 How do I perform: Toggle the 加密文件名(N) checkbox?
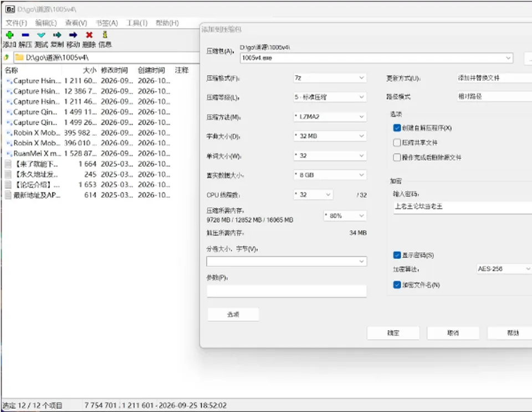(x=397, y=284)
